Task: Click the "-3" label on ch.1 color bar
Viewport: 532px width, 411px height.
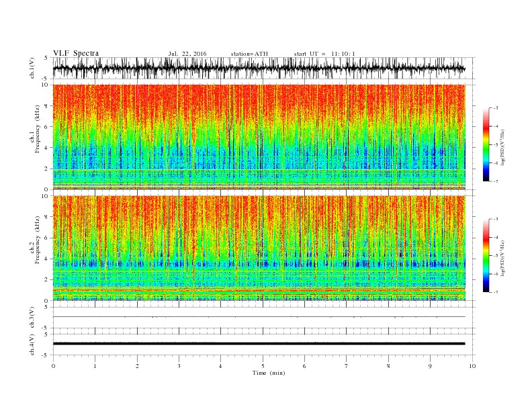Action: click(x=496, y=108)
